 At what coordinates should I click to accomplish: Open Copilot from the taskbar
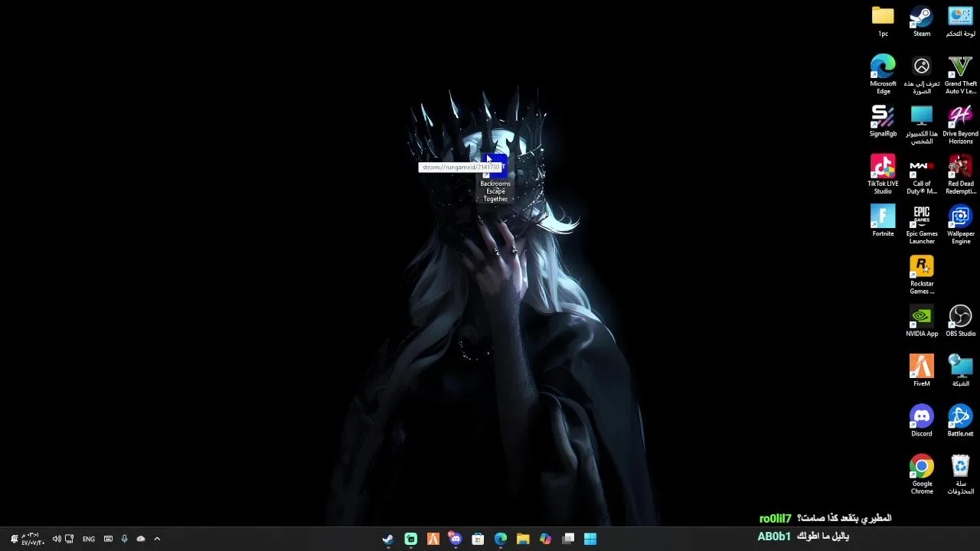coord(545,539)
